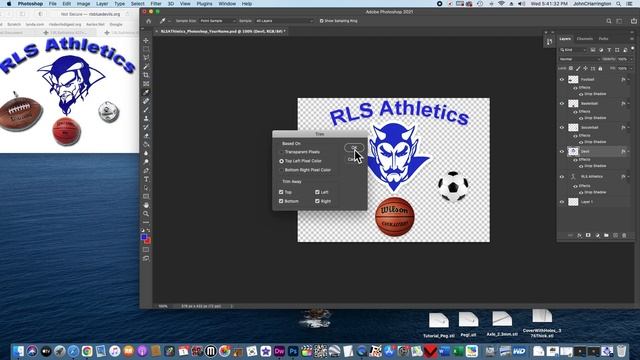Hide the Football layer
The width and height of the screenshot is (640, 360).
pos(562,80)
